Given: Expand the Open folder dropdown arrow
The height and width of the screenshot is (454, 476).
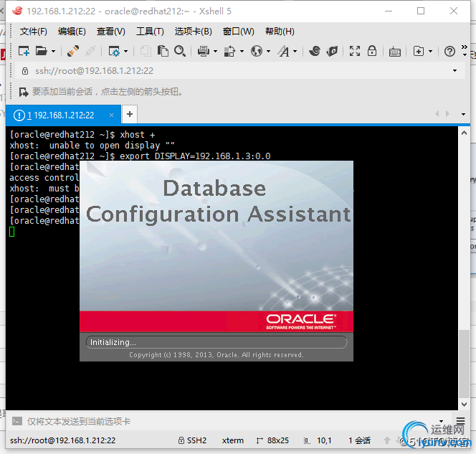Looking at the screenshot, I should pos(54,52).
